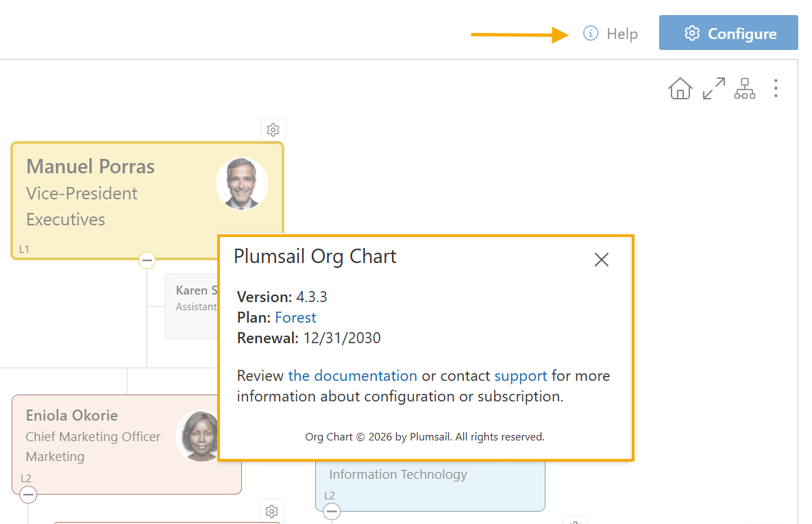Viewport: 812px width, 524px height.
Task: Select the Karen assistant card
Action: click(x=192, y=307)
